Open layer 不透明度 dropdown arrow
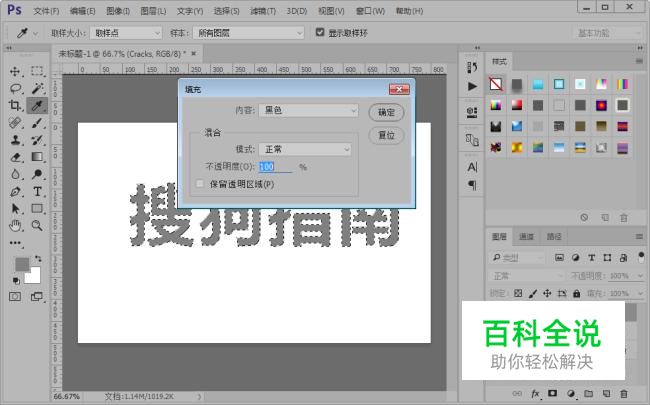The height and width of the screenshot is (405, 650). coord(641,276)
